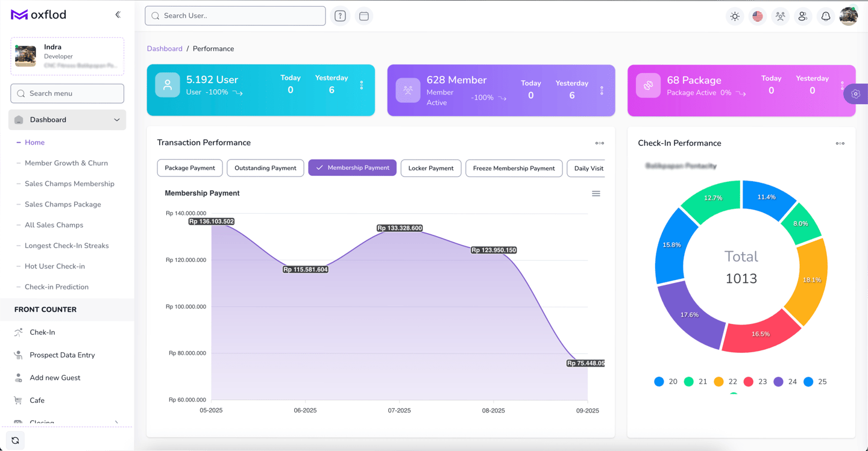868x451 pixels.
Task: Click the help question mark icon
Action: coord(340,16)
